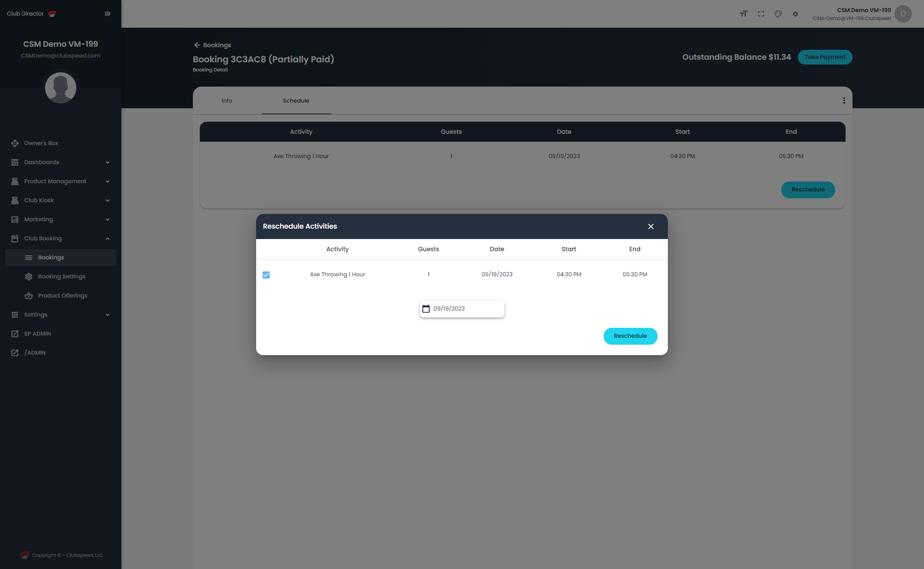Click the 05:30 PM end time in dialog

pyautogui.click(x=634, y=275)
